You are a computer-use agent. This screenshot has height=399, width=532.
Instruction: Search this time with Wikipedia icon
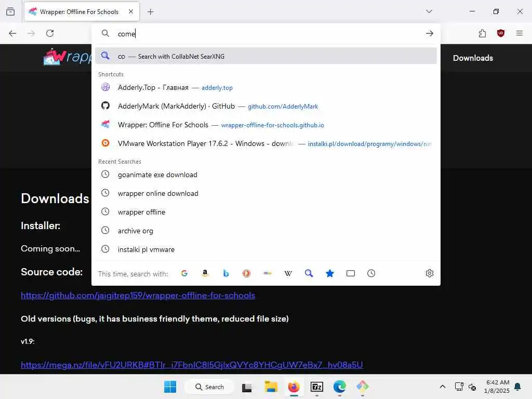(x=288, y=273)
